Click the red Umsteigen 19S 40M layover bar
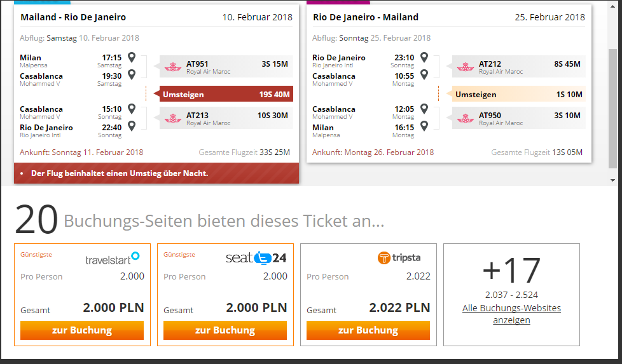Image resolution: width=622 pixels, height=364 pixels. 226,94
